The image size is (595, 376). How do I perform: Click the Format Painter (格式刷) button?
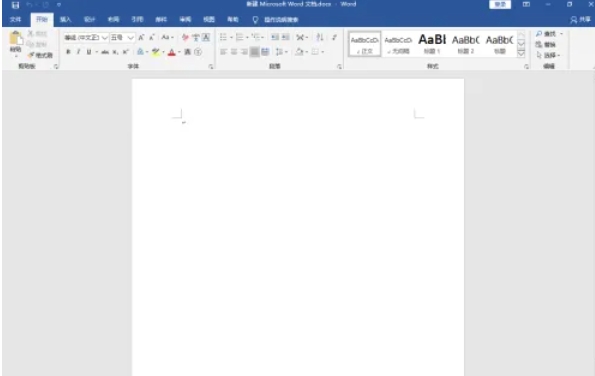tap(40, 55)
